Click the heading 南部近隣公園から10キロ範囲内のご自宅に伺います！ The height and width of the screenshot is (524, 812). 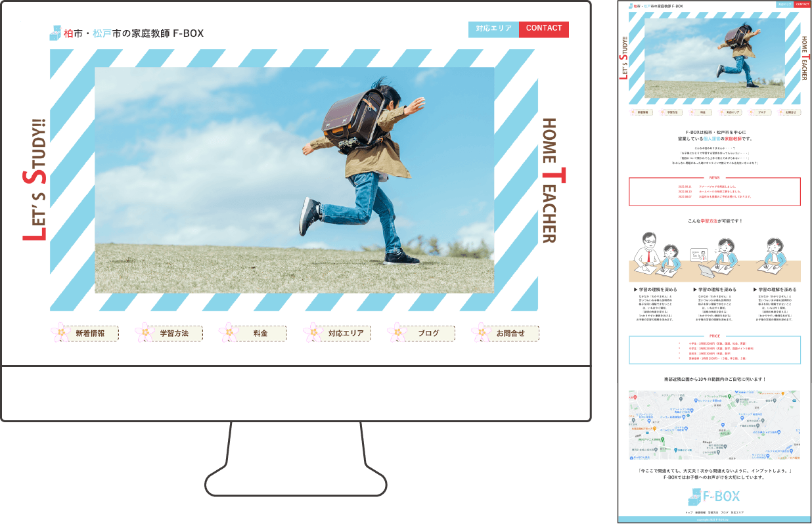click(715, 380)
